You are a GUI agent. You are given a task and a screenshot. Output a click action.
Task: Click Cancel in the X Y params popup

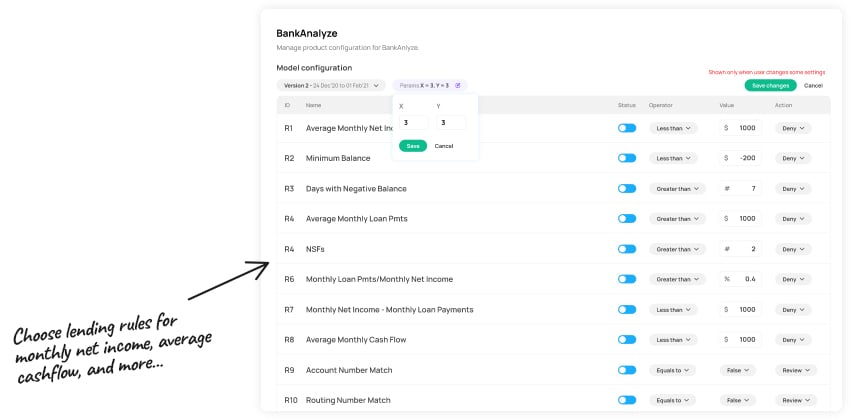pos(443,146)
